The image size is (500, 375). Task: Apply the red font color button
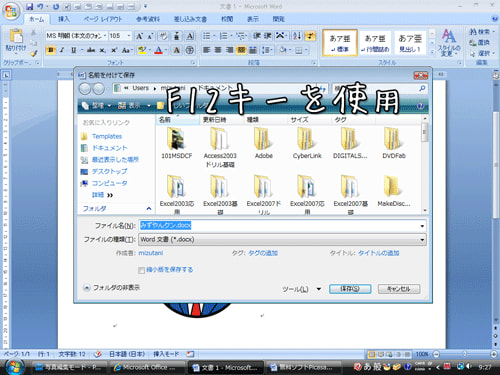pos(159,50)
